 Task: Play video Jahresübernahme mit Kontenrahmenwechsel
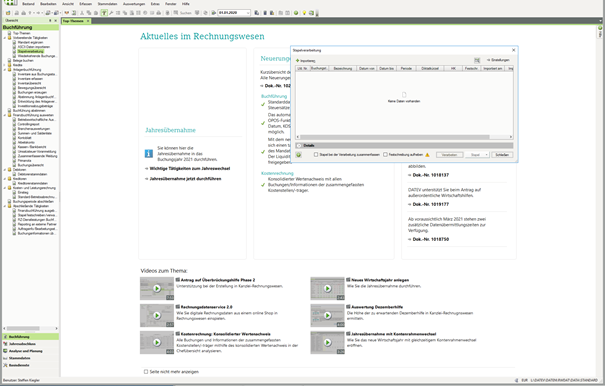pyautogui.click(x=328, y=342)
